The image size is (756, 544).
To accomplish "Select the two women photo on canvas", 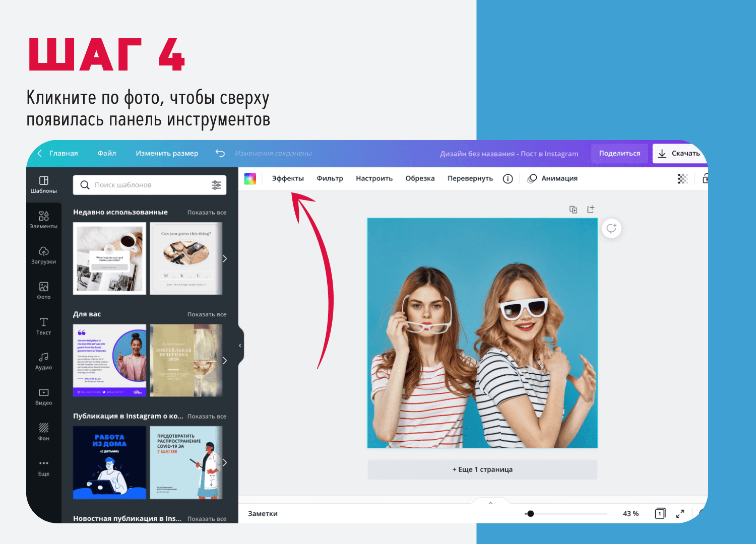I will tap(482, 333).
